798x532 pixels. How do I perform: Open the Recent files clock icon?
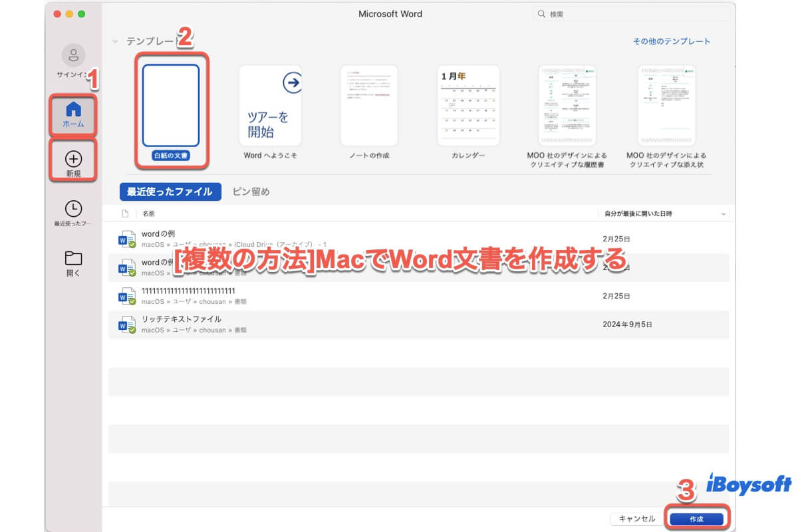point(73,209)
